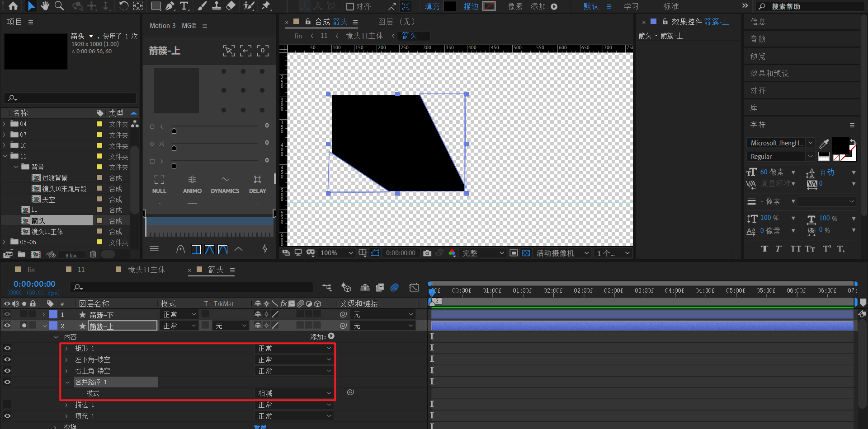This screenshot has width=868, height=429.
Task: Select the Brush tool
Action: [203, 6]
